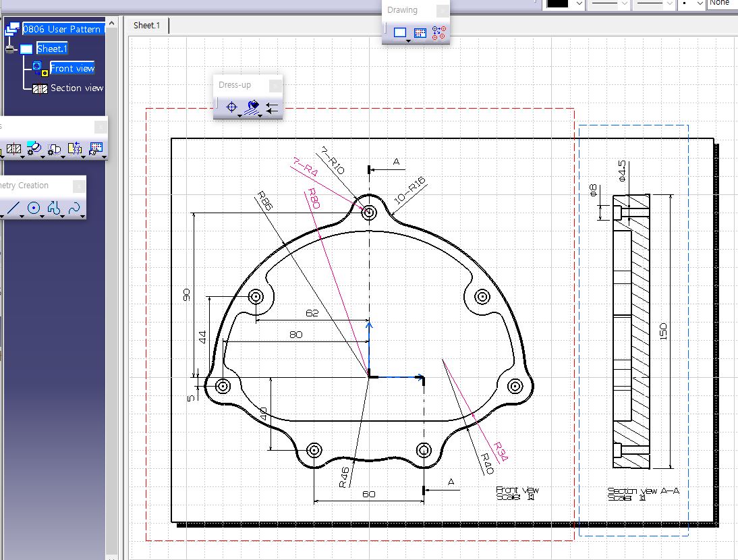Close the Geometry Creation toolbar
The image size is (738, 560).
pyautogui.click(x=79, y=186)
